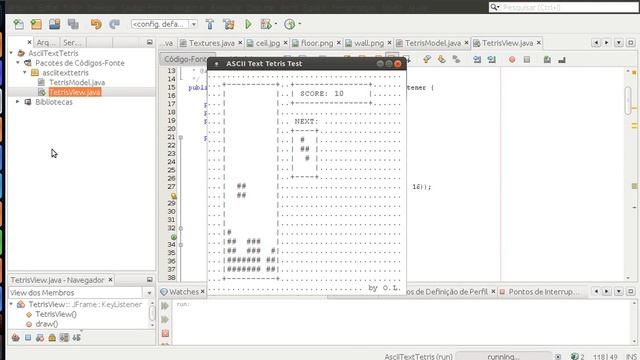Open the config default combo box

164,24
